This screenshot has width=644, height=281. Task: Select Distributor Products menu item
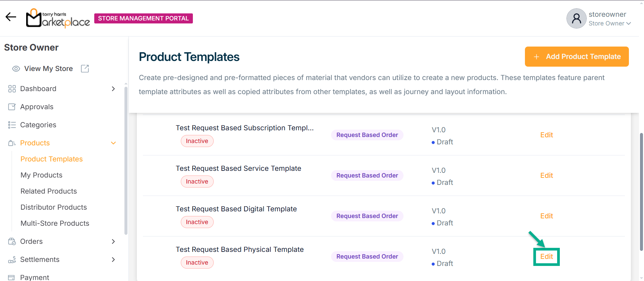tap(54, 207)
